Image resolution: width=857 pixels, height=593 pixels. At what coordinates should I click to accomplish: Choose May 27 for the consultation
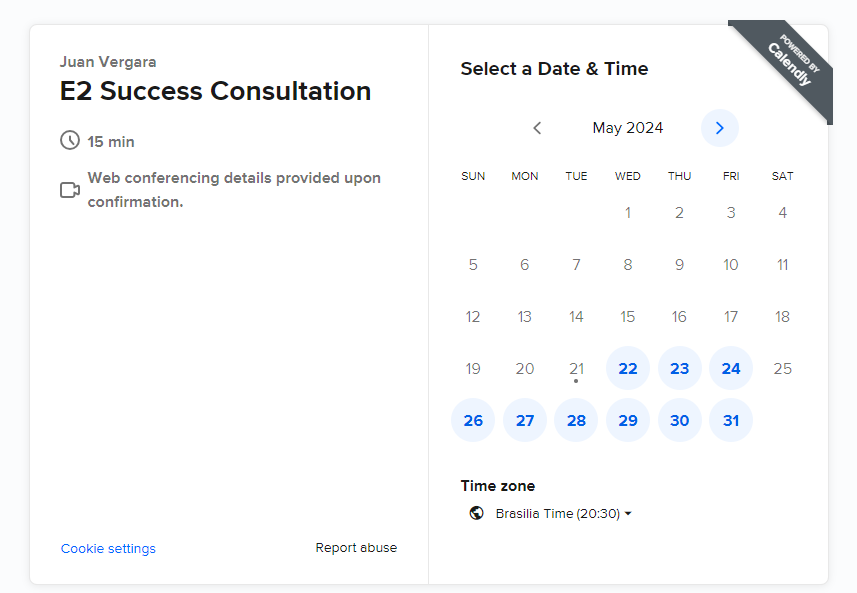(x=524, y=420)
